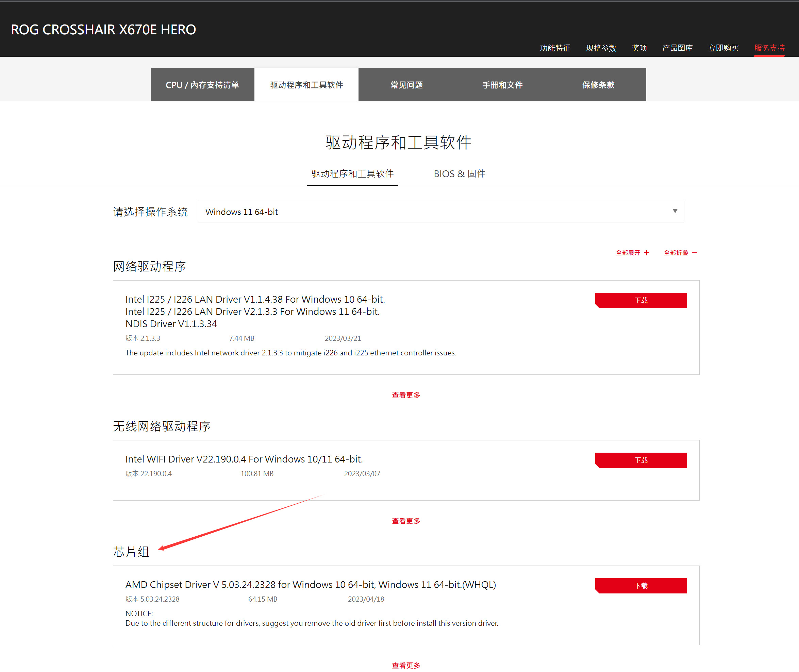Screen dimensions: 799x672
Task: Open the 手册和文件 tab
Action: (502, 85)
